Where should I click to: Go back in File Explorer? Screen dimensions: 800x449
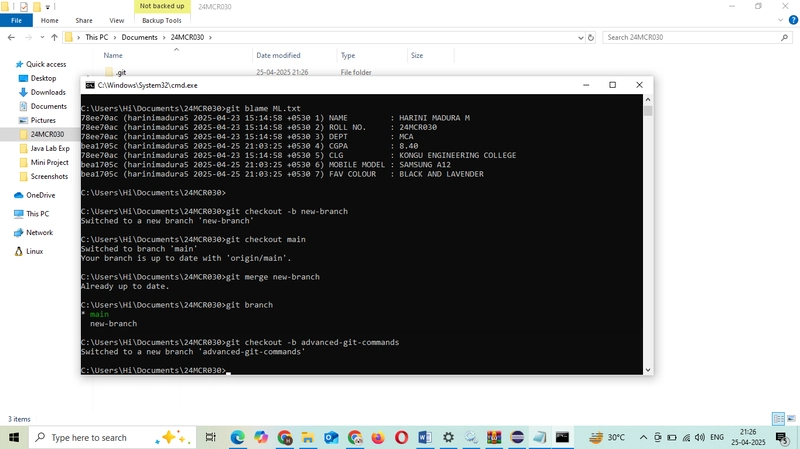[11, 37]
